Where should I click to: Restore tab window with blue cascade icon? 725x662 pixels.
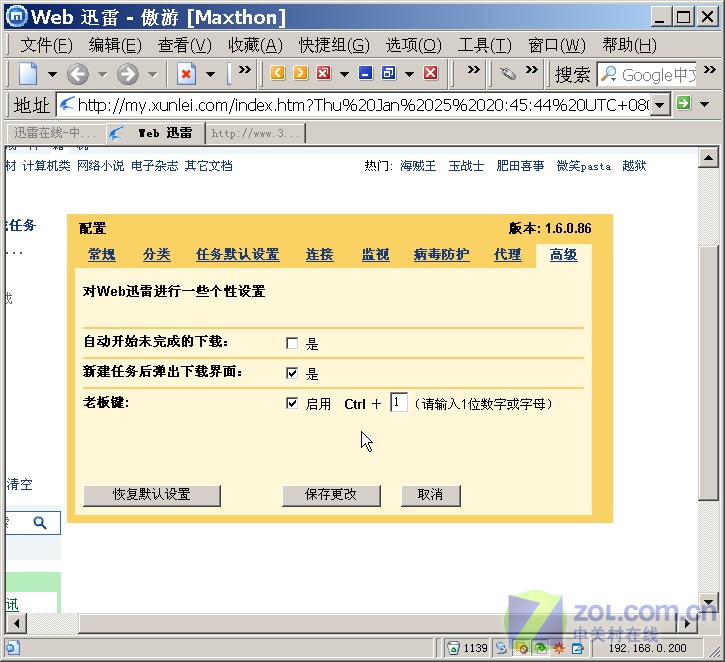tap(389, 73)
